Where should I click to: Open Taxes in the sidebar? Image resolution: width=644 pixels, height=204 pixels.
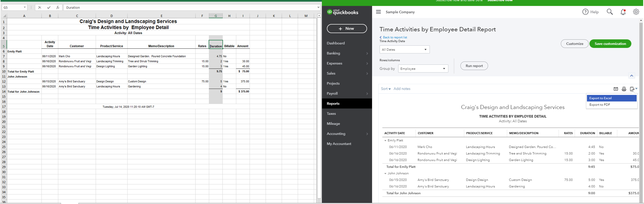(331, 113)
